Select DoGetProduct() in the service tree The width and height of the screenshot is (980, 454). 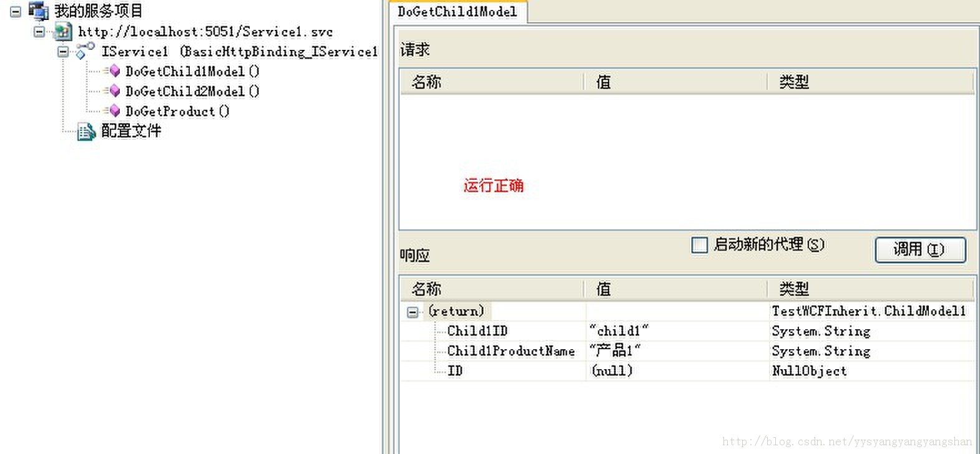coord(177,111)
